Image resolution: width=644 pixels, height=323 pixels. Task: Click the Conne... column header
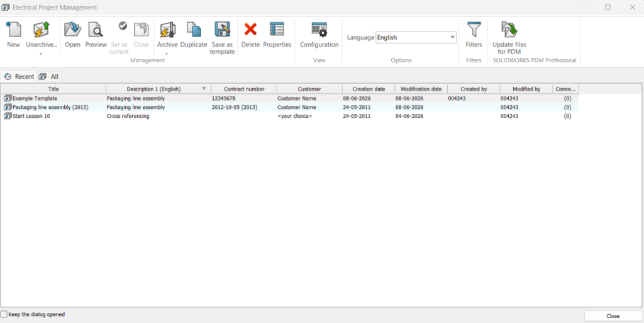click(565, 89)
